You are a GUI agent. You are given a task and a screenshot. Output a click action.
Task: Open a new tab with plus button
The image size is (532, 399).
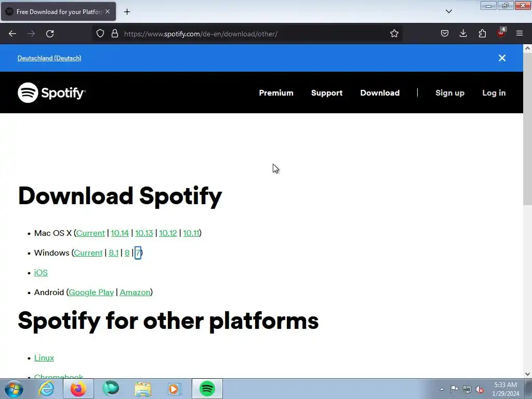[x=127, y=12]
